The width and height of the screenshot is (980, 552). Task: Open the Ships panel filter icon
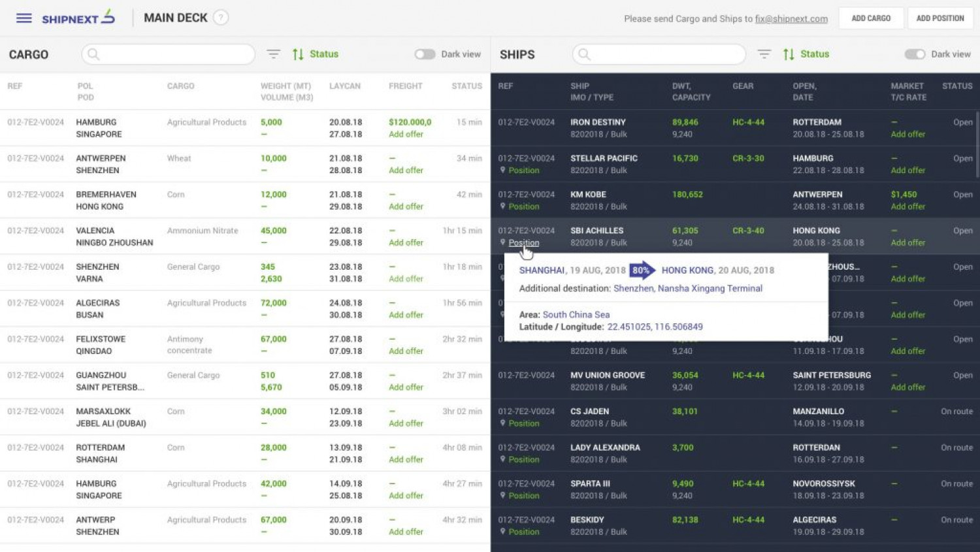pyautogui.click(x=764, y=54)
